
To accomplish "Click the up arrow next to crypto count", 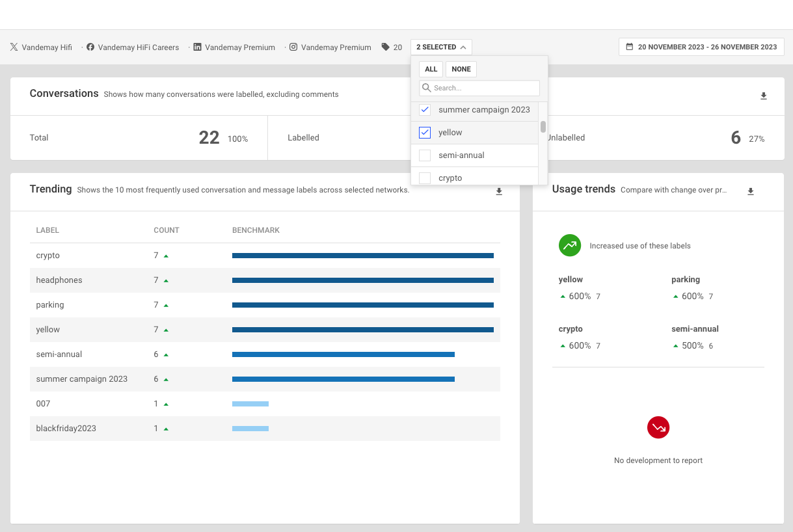I will (x=166, y=256).
